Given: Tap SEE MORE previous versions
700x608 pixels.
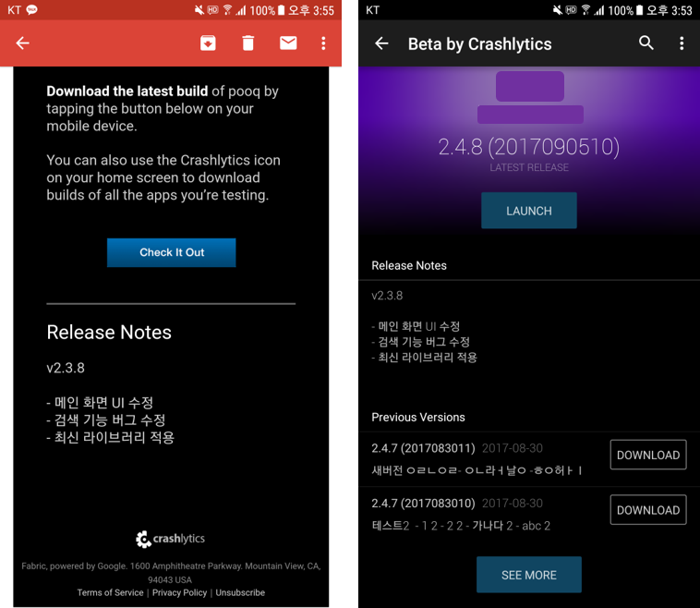Looking at the screenshot, I should click(x=528, y=575).
